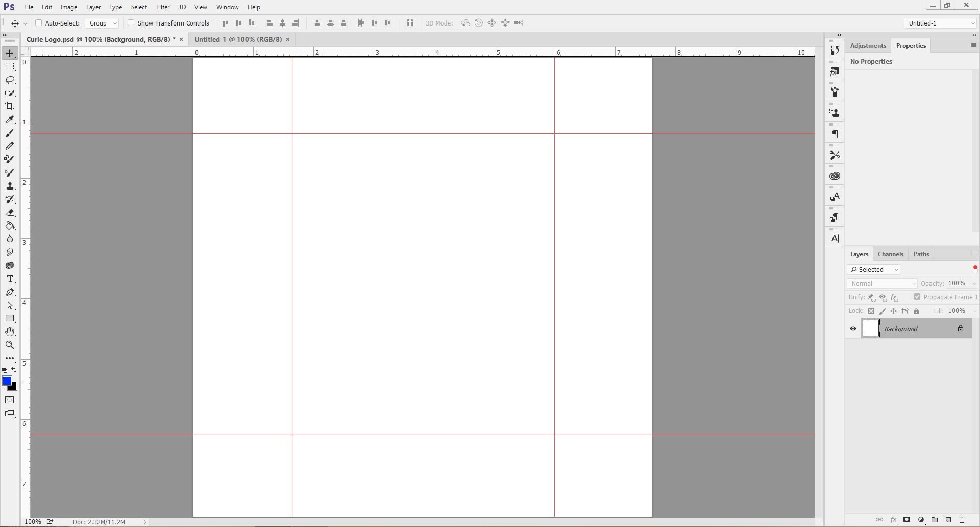Select the Horizontal Type tool
This screenshot has height=527, width=980.
(10, 279)
